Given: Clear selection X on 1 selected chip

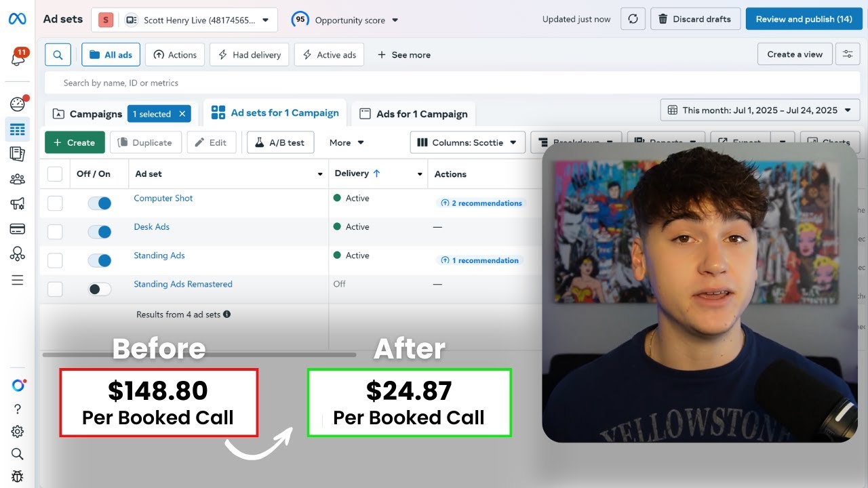Looking at the screenshot, I should (182, 114).
